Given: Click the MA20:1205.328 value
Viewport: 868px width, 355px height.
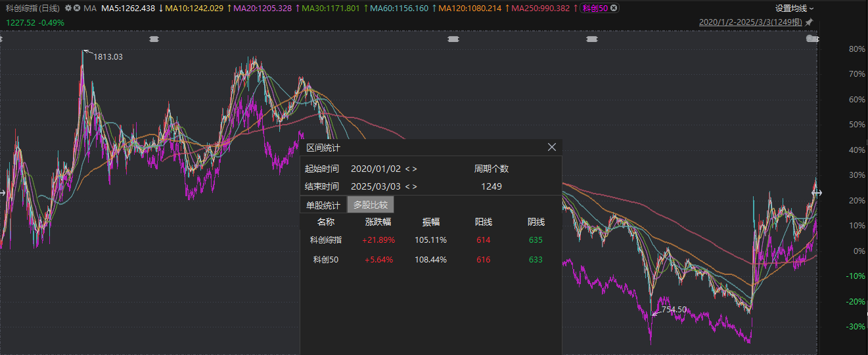Looking at the screenshot, I should pyautogui.click(x=262, y=9).
